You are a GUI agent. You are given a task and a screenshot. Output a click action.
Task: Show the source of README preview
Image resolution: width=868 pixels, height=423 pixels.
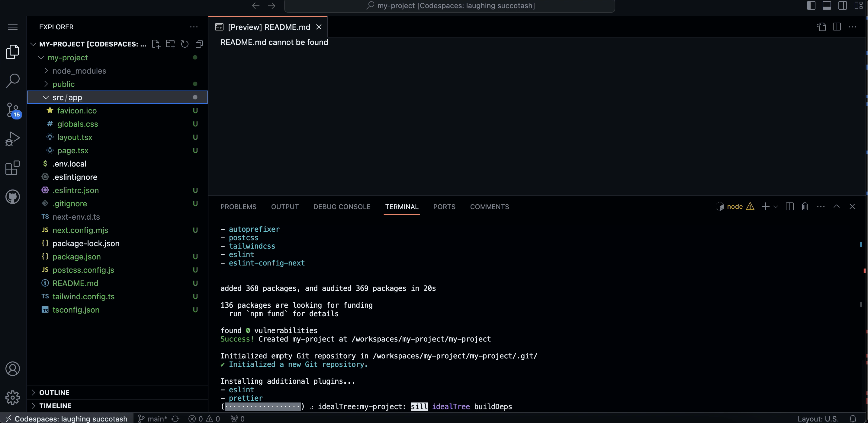click(821, 27)
